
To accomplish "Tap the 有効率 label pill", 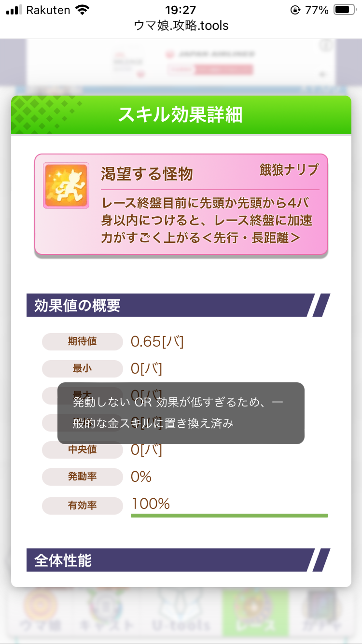I will click(83, 505).
